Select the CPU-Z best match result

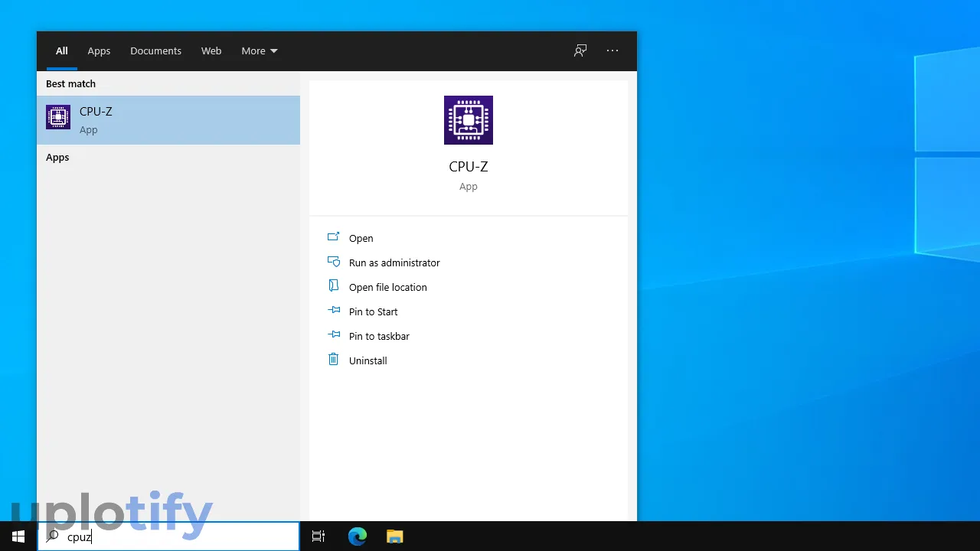point(168,120)
